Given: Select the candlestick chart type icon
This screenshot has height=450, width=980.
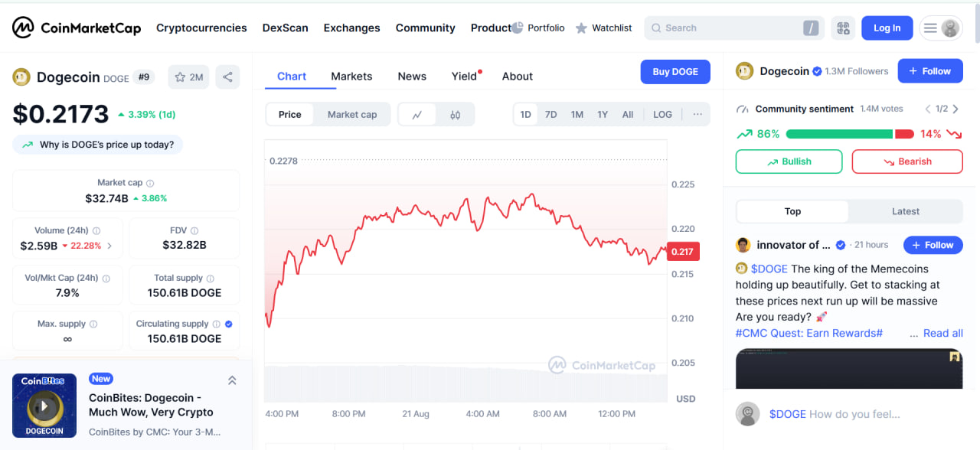Looking at the screenshot, I should [456, 115].
